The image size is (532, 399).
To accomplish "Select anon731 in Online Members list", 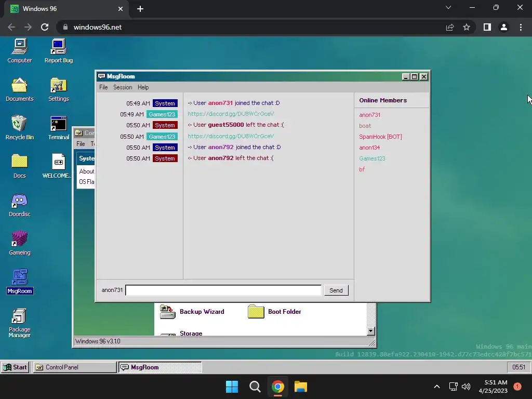I will point(369,115).
